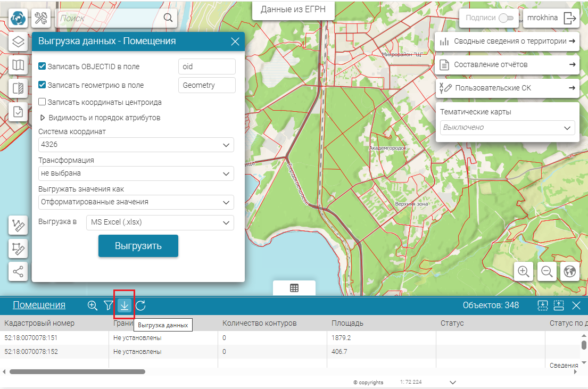The width and height of the screenshot is (588, 389).
Task: Open Составление отчётов menu item
Action: pos(507,64)
